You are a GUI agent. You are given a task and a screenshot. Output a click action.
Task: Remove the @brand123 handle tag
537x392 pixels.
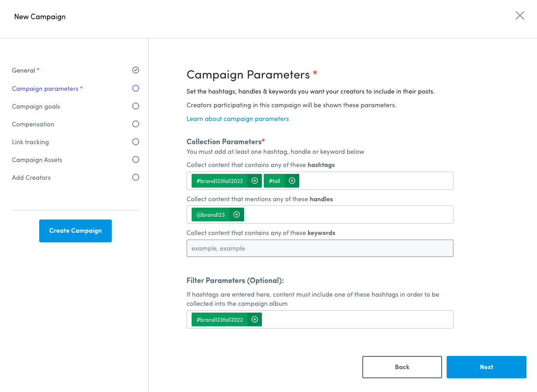(236, 214)
